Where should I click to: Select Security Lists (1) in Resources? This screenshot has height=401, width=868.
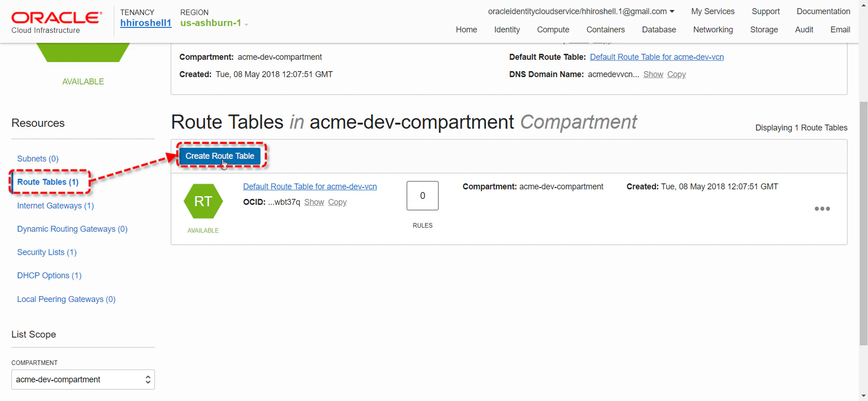(x=47, y=252)
